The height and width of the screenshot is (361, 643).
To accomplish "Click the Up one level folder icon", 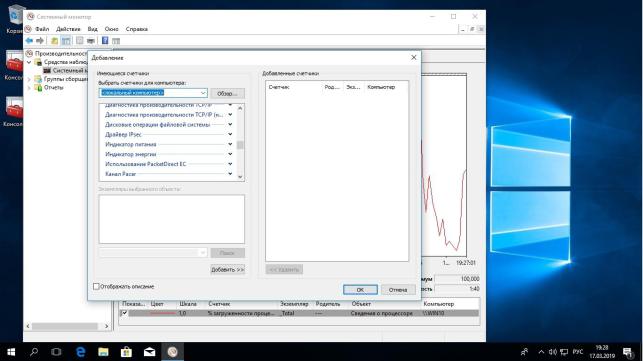I will pos(54,41).
